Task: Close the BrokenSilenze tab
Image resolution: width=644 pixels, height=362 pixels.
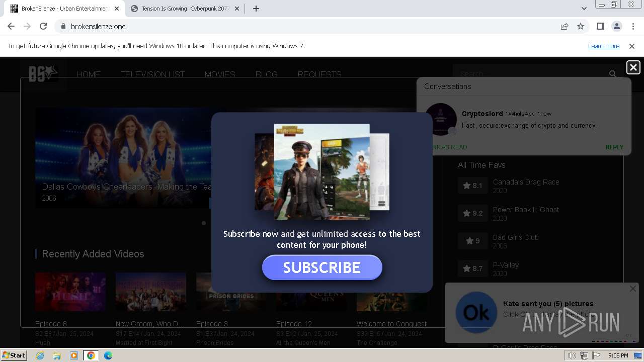Action: tap(117, 9)
